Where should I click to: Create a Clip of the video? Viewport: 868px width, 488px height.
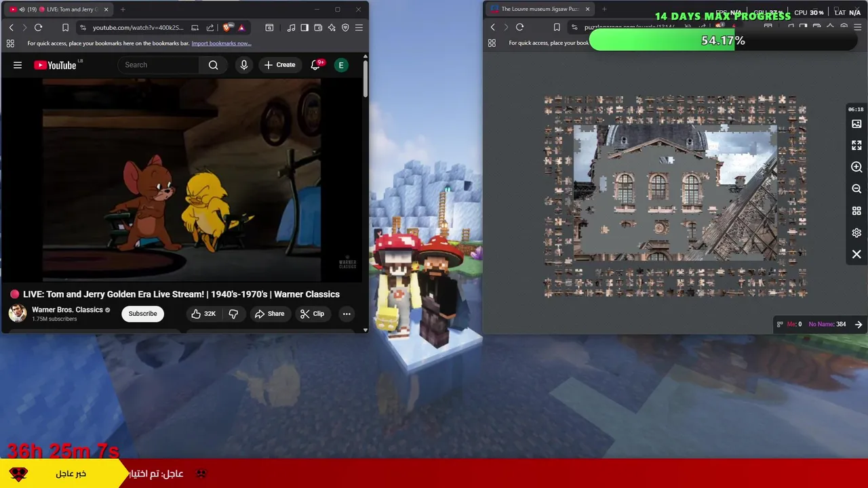[312, 313]
